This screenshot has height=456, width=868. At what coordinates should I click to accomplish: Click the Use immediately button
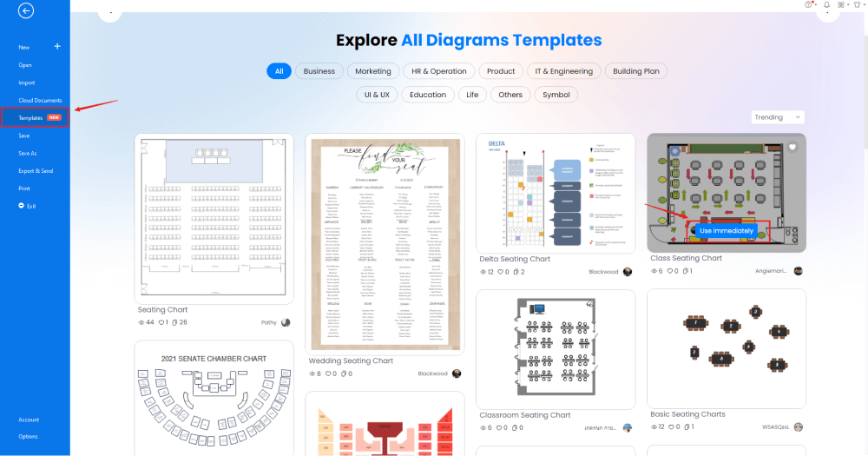click(727, 230)
